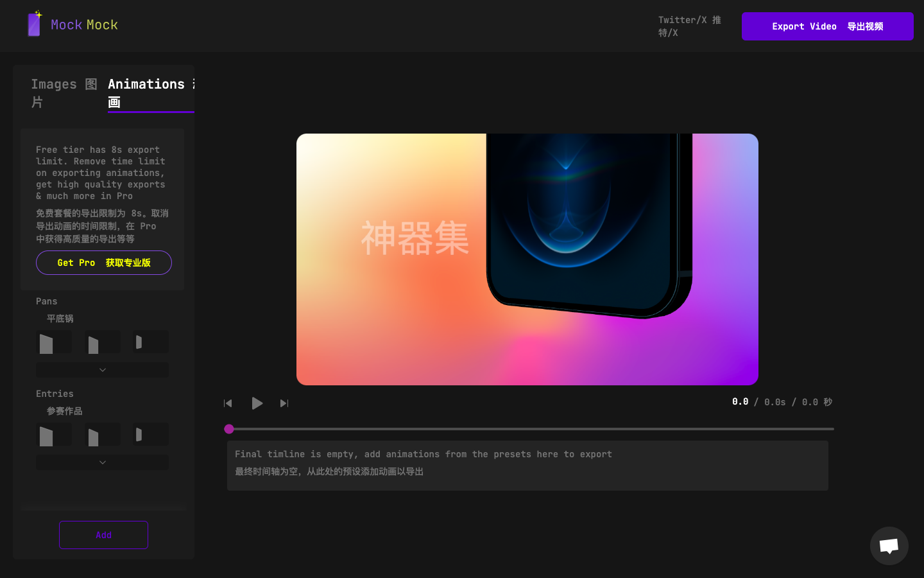The image size is (924, 578).
Task: Select the third Pans animation preset
Action: click(x=150, y=342)
